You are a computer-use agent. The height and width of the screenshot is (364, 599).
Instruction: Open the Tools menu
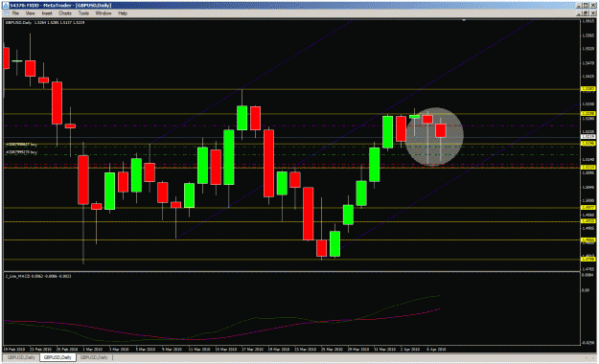tap(83, 13)
